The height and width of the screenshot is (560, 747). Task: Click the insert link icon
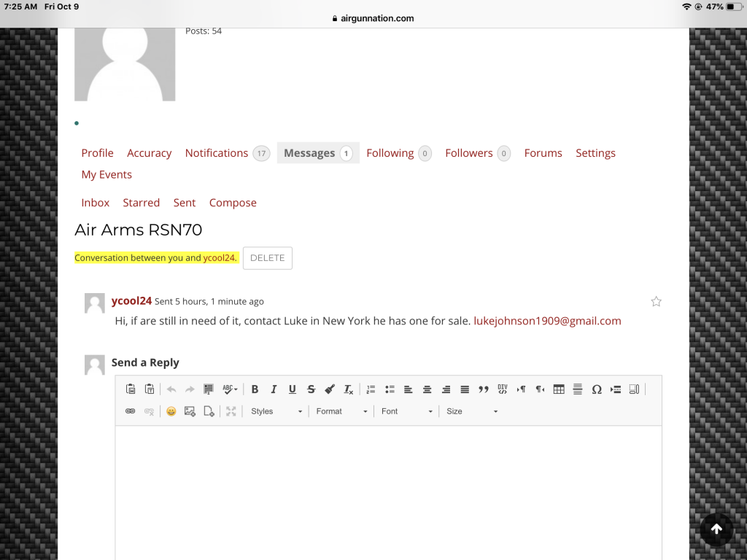pyautogui.click(x=130, y=411)
